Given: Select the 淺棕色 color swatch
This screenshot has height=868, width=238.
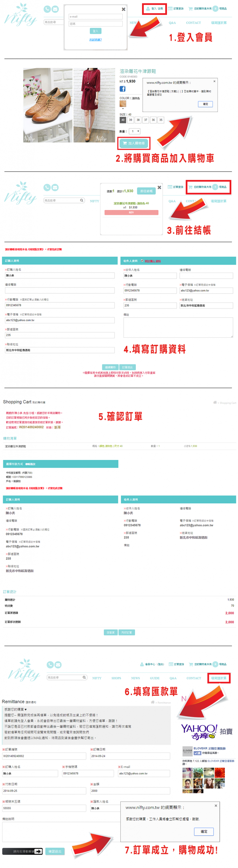Looking at the screenshot, I should pyautogui.click(x=123, y=104).
